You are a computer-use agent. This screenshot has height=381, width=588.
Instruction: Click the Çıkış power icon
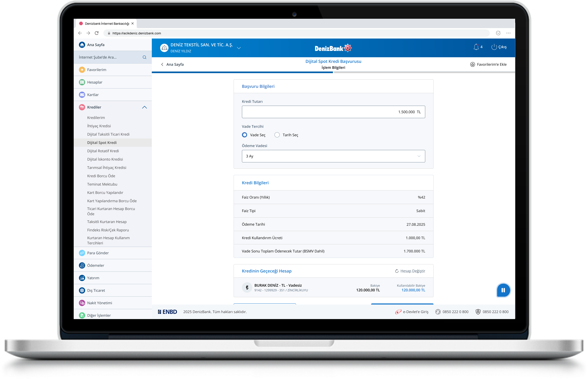point(494,47)
